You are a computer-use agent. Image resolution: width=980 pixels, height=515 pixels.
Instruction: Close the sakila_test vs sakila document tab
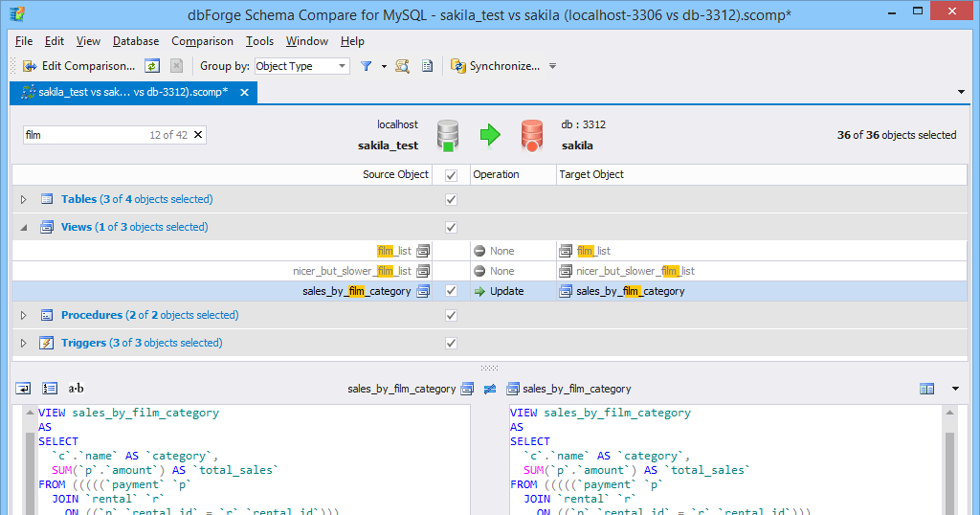(x=244, y=93)
